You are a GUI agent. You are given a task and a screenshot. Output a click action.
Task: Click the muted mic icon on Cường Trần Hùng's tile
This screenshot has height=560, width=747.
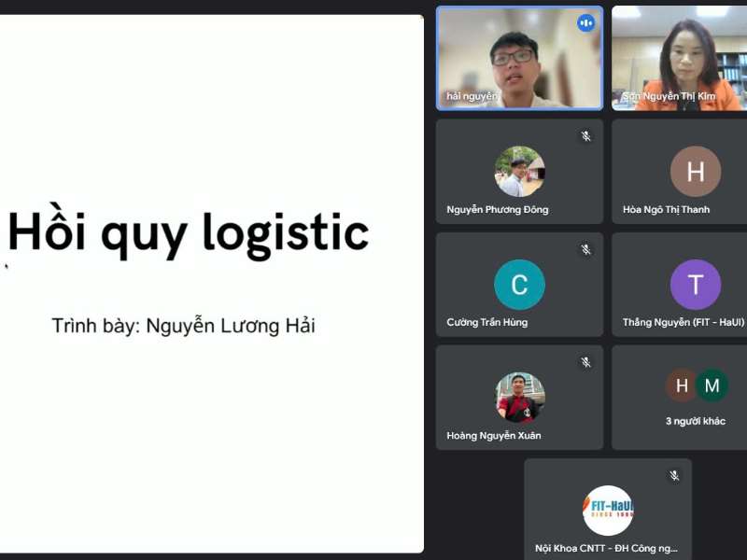tap(585, 248)
